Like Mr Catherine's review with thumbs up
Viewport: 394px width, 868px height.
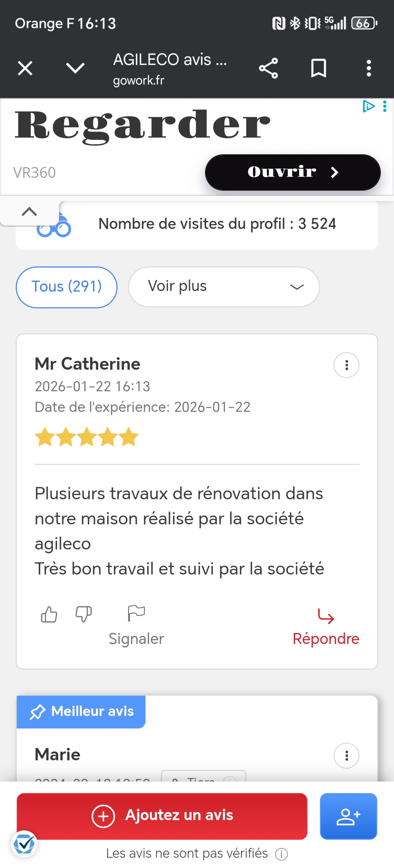click(49, 614)
